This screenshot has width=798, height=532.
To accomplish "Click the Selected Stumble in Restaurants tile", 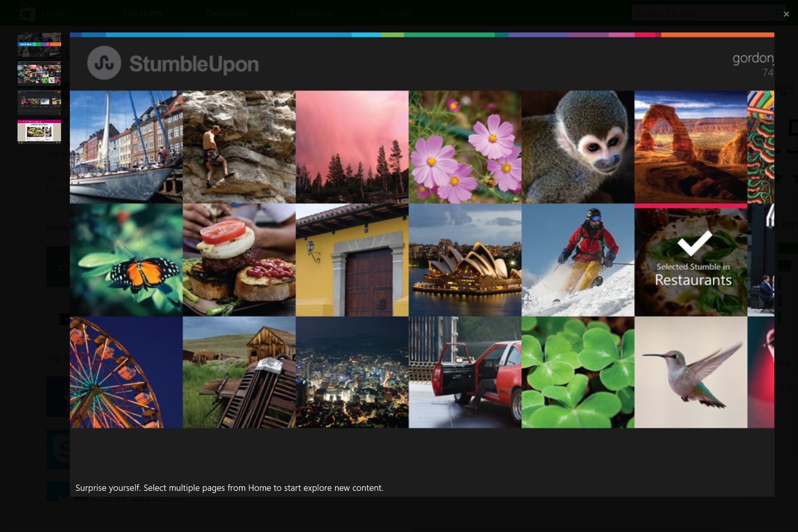I will tap(691, 260).
